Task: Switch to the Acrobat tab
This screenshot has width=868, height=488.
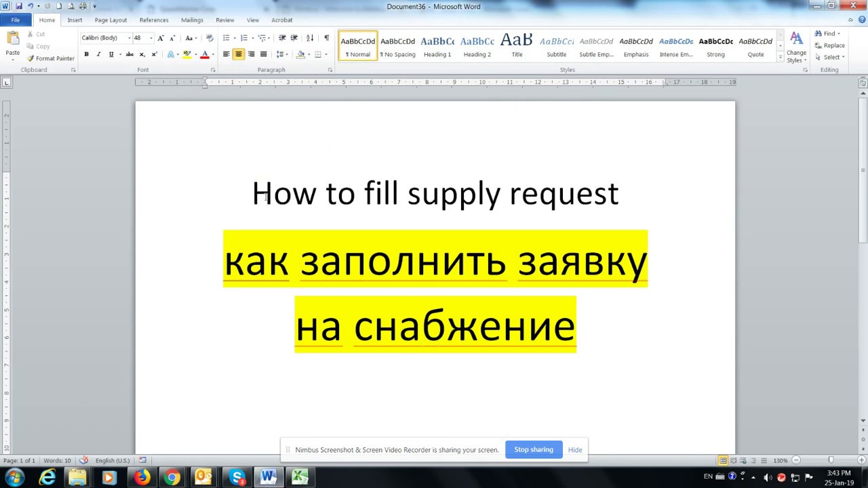Action: (282, 20)
